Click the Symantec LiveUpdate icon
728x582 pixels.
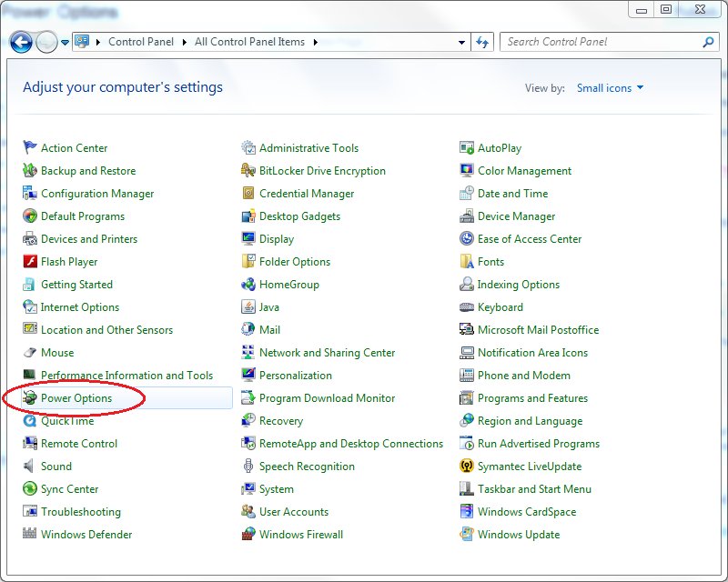point(467,467)
